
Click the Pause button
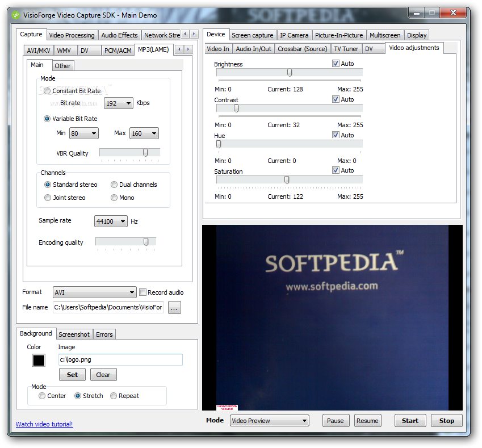click(336, 421)
